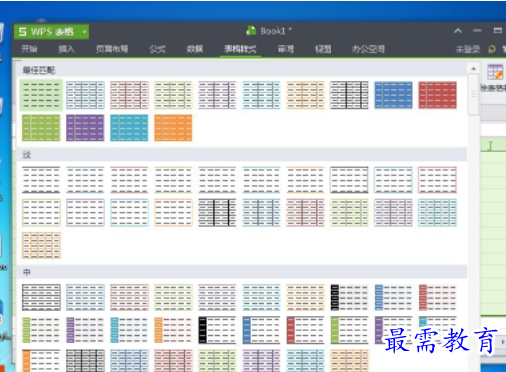Choose the black outlined box style under 浅
The image size is (506, 372).
(x=349, y=180)
